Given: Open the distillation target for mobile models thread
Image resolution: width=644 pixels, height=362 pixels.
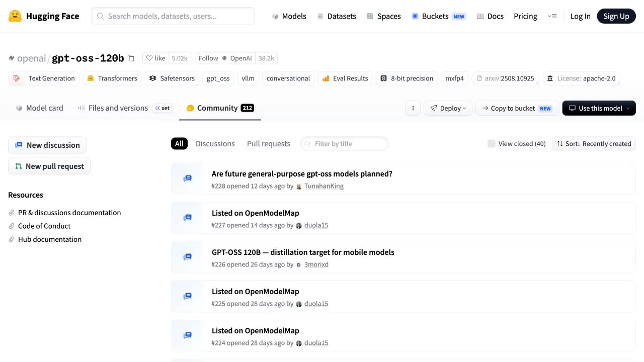Looking at the screenshot, I should [303, 252].
